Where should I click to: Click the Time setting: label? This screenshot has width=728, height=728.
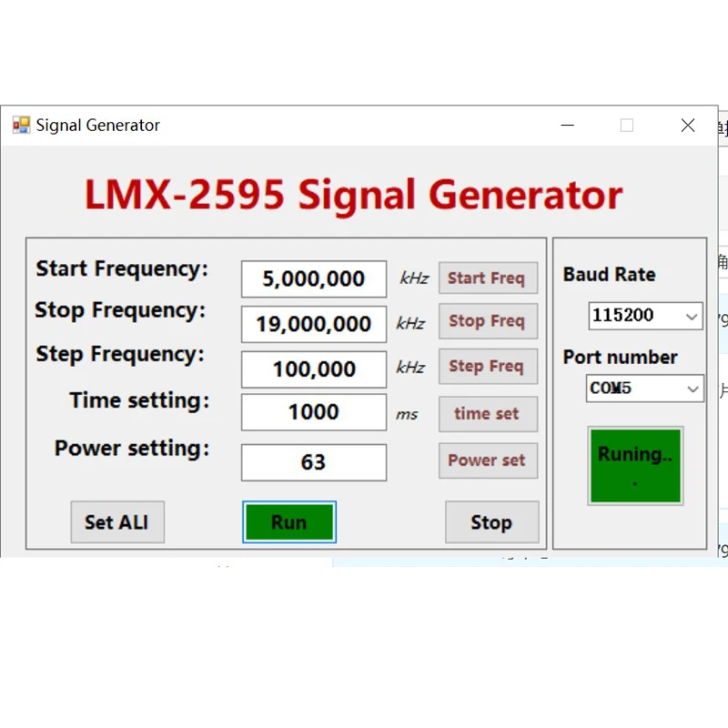139,401
